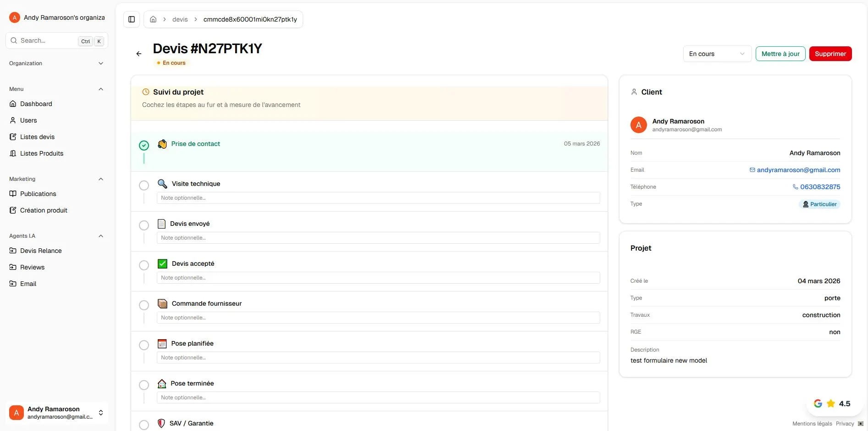Select the Users section icon
The height and width of the screenshot is (431, 868).
click(x=13, y=120)
